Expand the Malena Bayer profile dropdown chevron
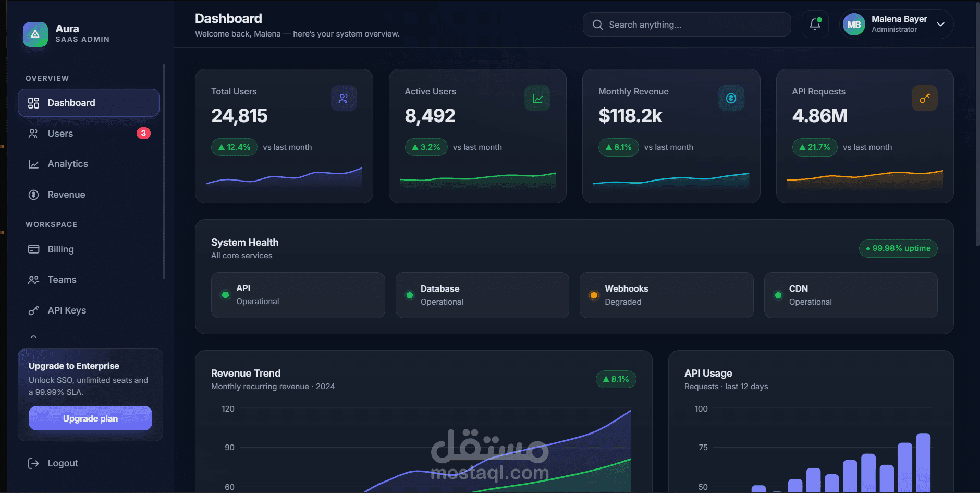980x493 pixels. (x=940, y=24)
